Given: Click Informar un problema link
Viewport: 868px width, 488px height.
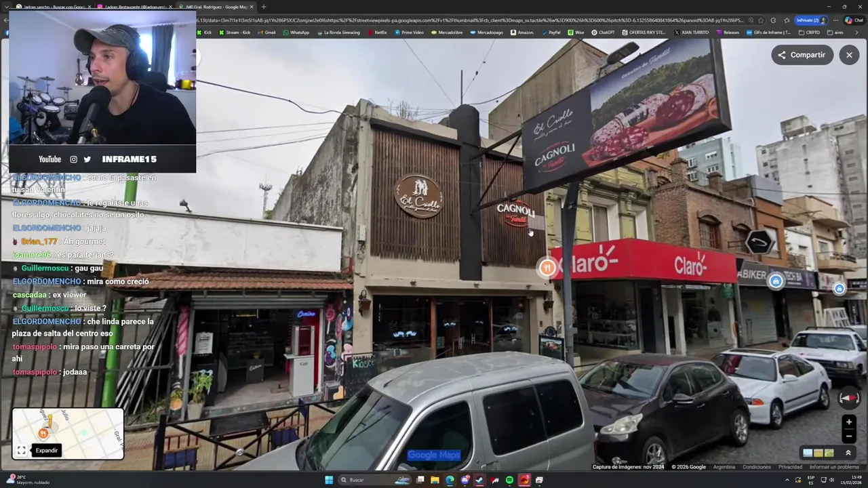Looking at the screenshot, I should pos(834,467).
